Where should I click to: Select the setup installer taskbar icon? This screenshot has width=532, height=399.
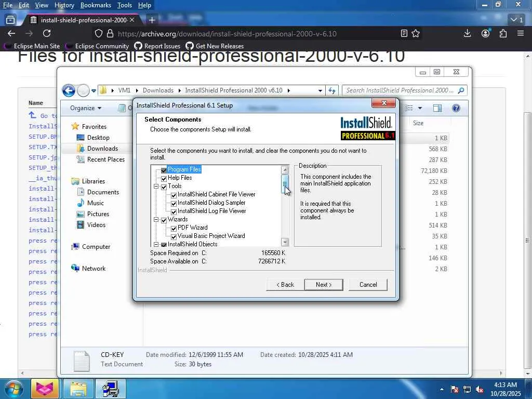click(111, 389)
